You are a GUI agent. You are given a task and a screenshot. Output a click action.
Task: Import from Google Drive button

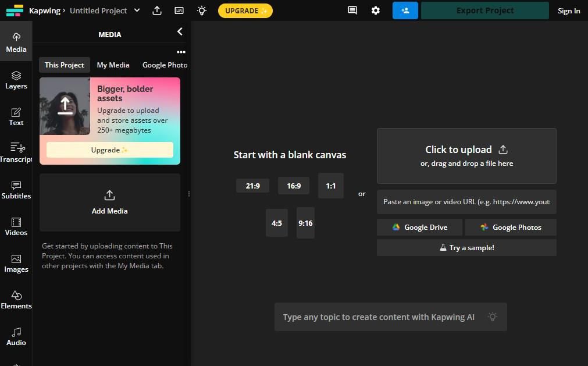pyautogui.click(x=419, y=228)
